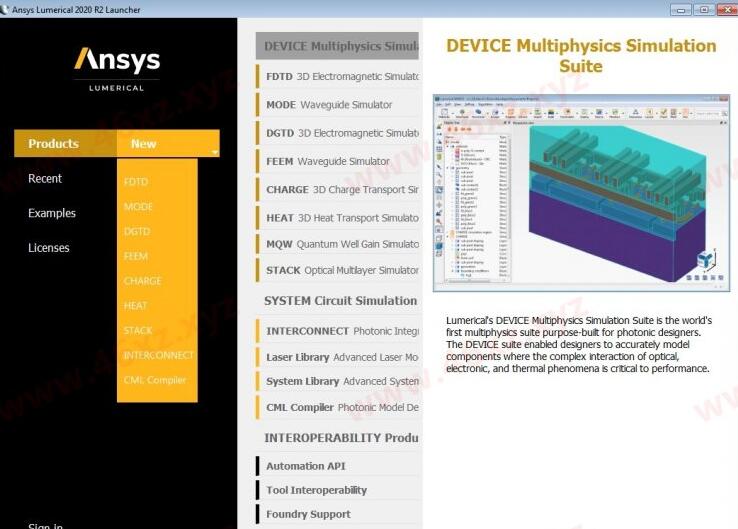Open the Recent section
Image resolution: width=738 pixels, height=529 pixels.
click(45, 179)
